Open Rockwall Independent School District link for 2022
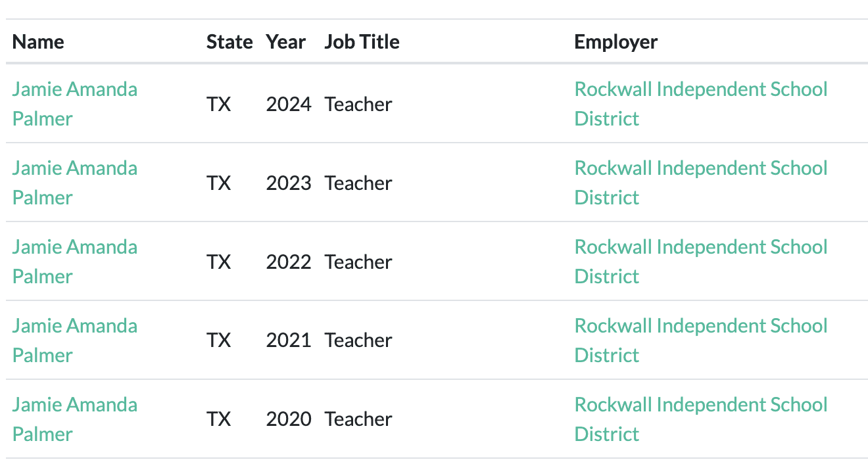The height and width of the screenshot is (464, 868). point(701,262)
